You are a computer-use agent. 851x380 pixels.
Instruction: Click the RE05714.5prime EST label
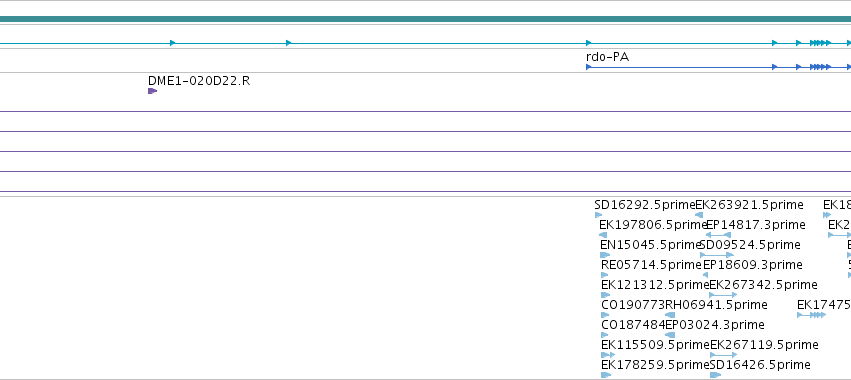click(x=651, y=265)
